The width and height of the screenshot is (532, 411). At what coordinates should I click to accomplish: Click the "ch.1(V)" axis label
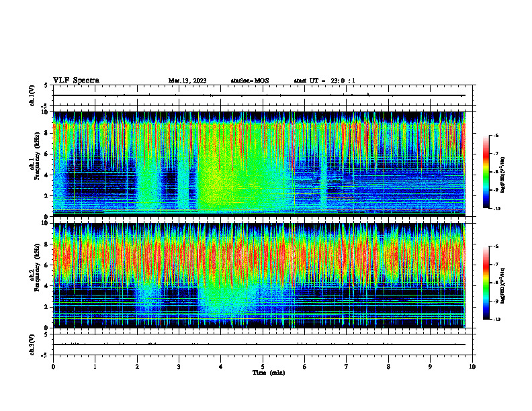[x=32, y=95]
